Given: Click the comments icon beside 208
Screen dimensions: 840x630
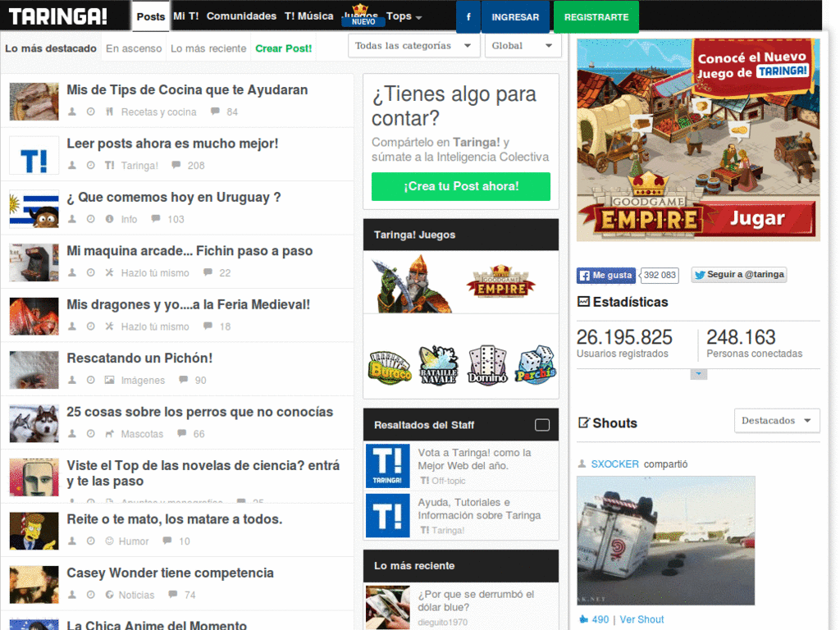Looking at the screenshot, I should point(176,165).
